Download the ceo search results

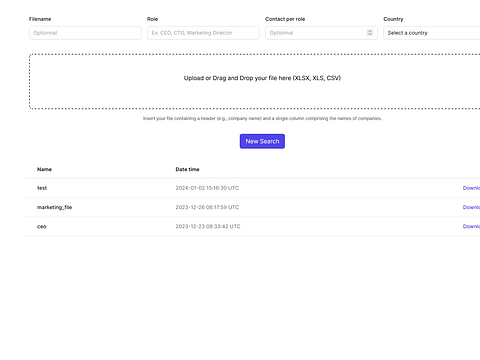(471, 226)
